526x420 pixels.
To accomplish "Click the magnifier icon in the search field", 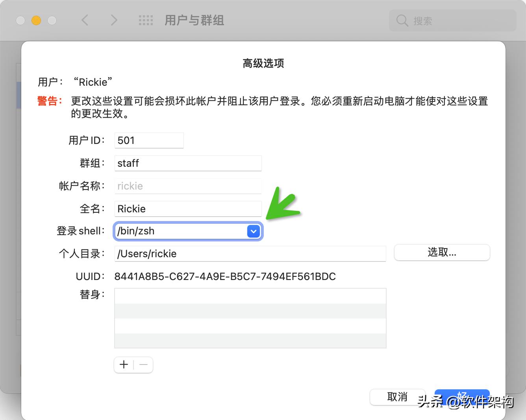I will tap(402, 20).
